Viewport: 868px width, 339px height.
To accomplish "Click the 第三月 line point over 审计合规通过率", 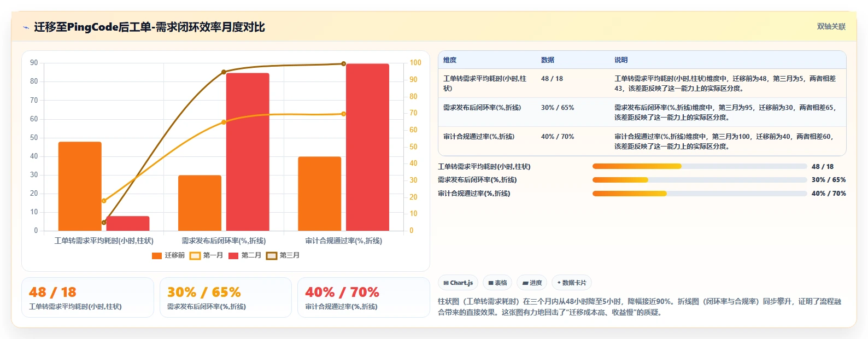I will [x=344, y=64].
